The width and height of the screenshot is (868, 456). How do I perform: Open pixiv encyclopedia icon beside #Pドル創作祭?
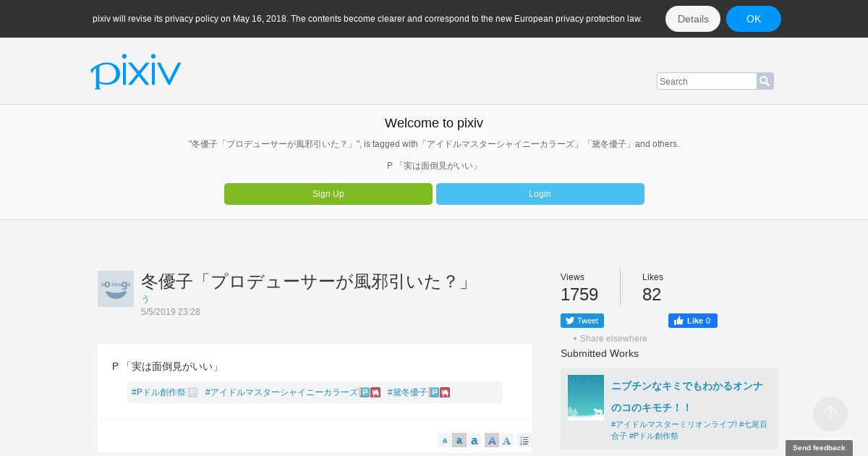(192, 392)
